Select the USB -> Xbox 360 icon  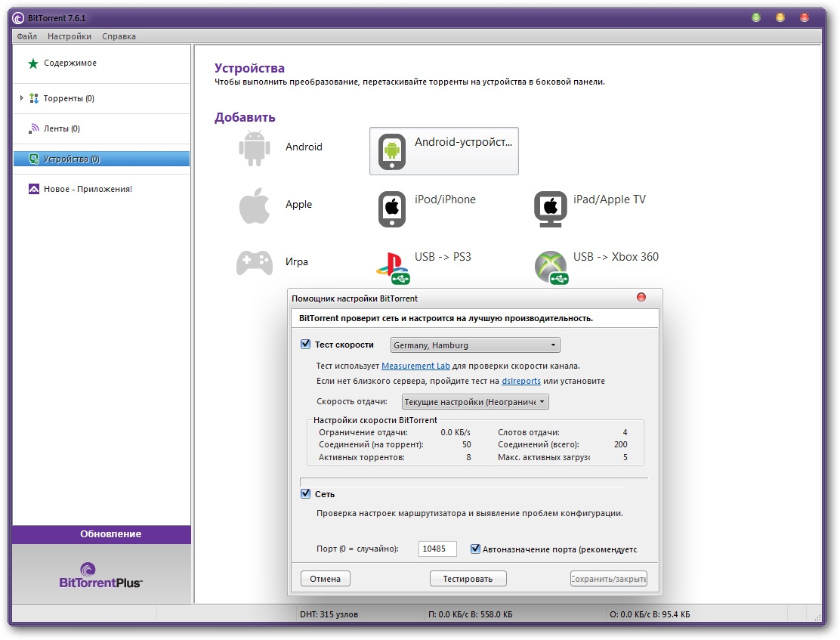pos(550,266)
